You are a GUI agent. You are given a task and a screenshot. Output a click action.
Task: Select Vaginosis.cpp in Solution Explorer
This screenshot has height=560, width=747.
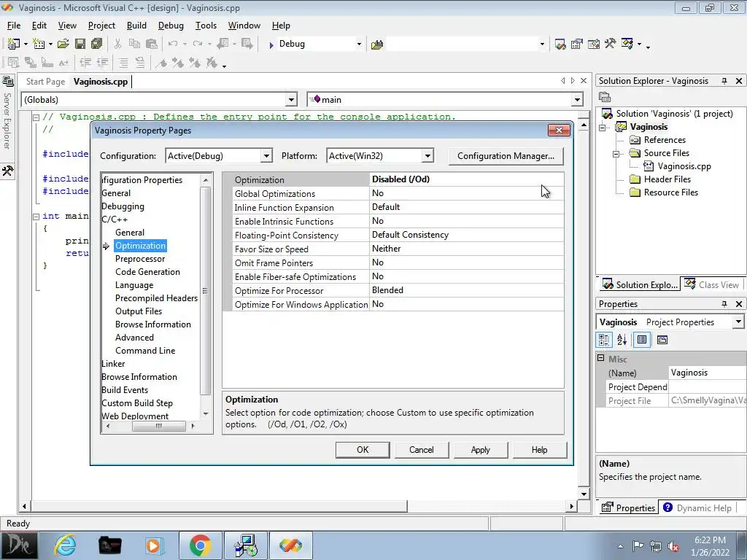point(684,166)
